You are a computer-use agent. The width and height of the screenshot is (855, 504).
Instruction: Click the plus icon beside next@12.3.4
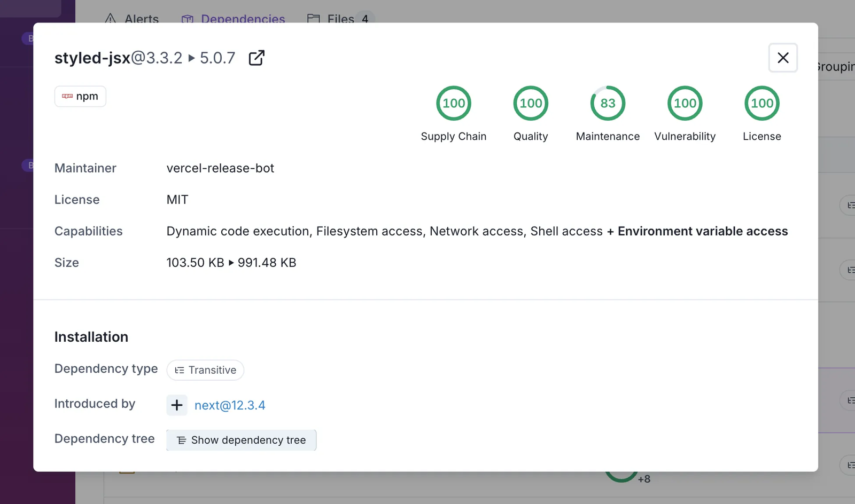coord(177,405)
